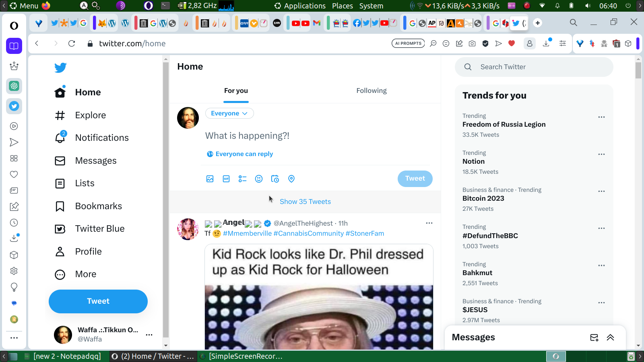The image size is (644, 362).
Task: Open a new browser tab
Action: [x=538, y=23]
